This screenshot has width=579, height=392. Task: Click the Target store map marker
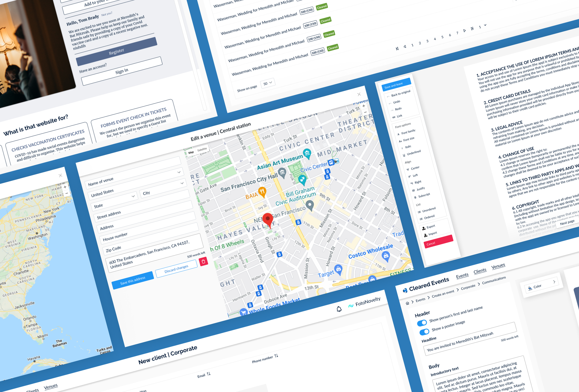point(338,270)
